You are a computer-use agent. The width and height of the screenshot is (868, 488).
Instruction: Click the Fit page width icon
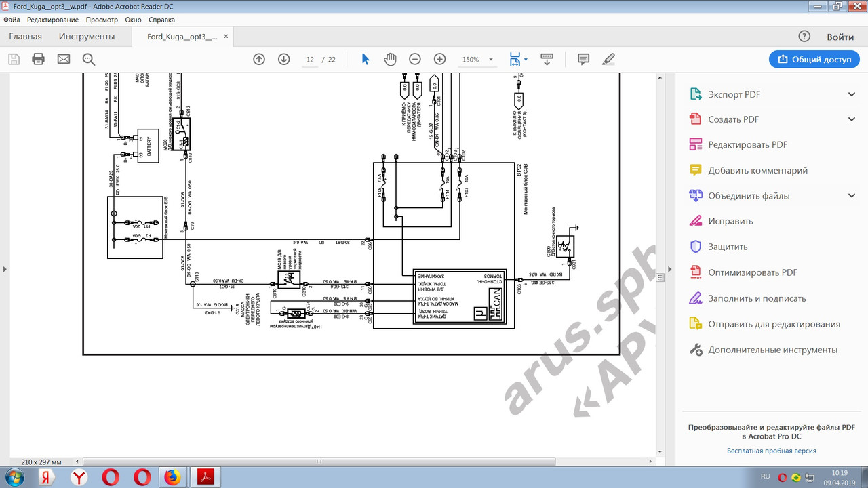[x=515, y=59]
